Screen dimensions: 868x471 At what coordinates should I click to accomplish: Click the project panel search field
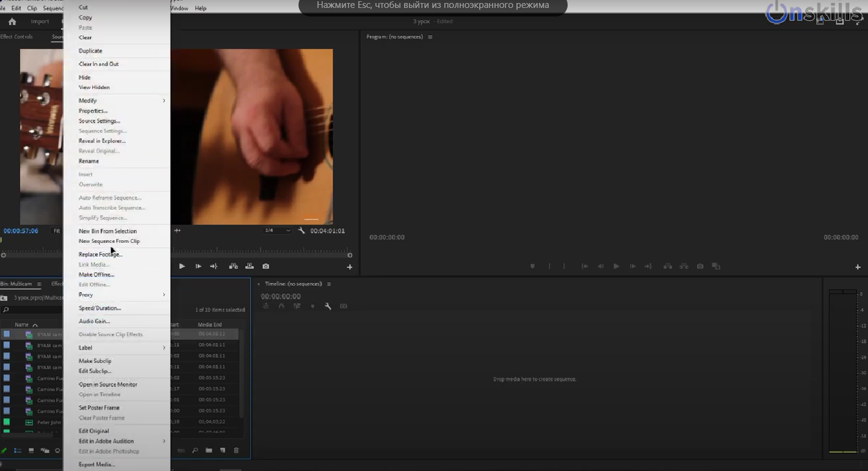[32, 310]
